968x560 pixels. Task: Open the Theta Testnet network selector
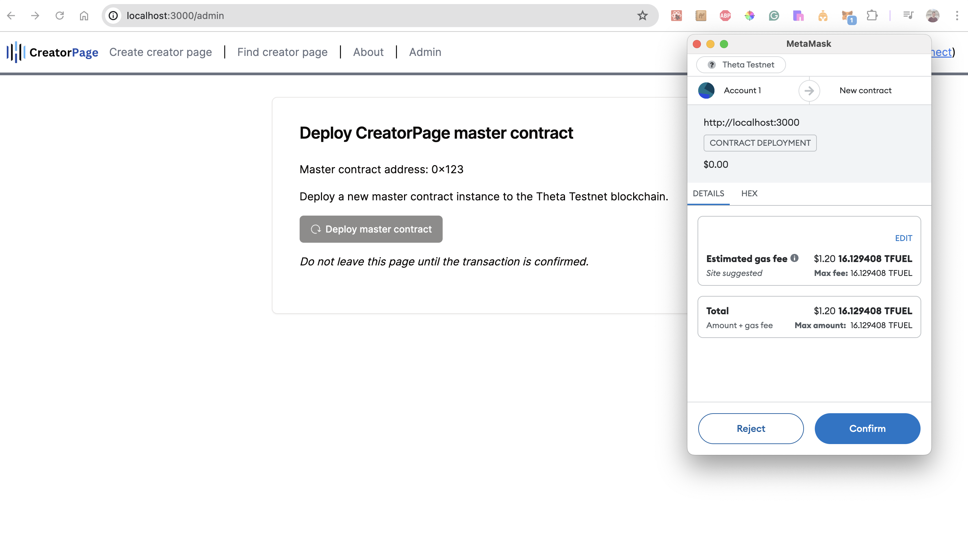[741, 64]
